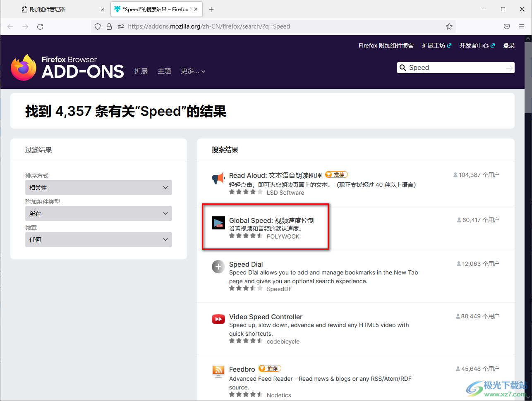Click in the Speed search input field
Viewport: 532px width, 401px height.
pos(455,68)
